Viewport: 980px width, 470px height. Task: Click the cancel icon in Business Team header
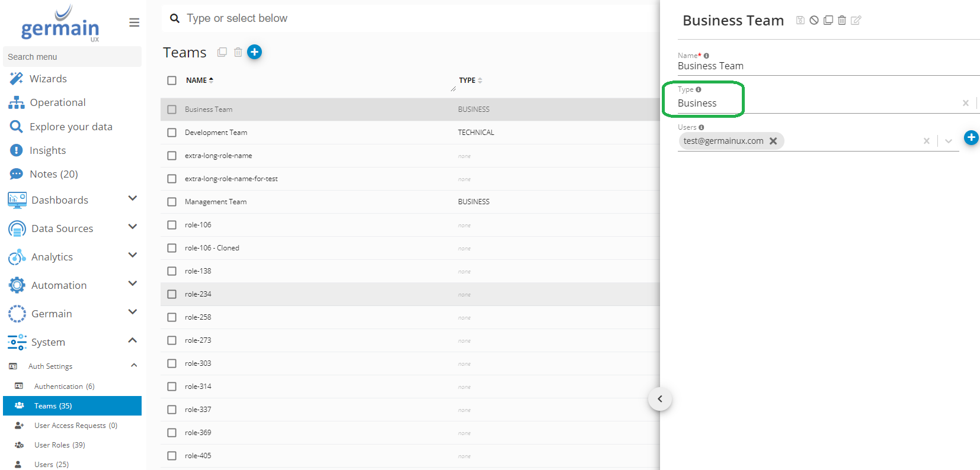coord(814,20)
